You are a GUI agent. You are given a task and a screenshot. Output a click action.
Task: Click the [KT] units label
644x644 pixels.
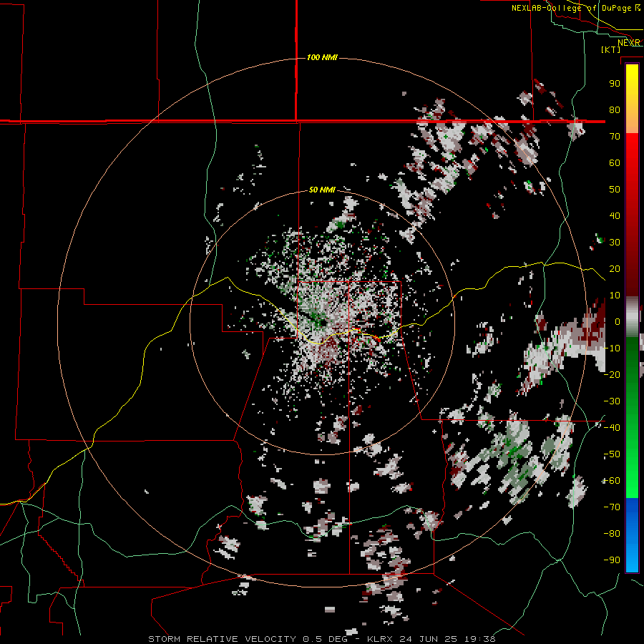[x=611, y=49]
